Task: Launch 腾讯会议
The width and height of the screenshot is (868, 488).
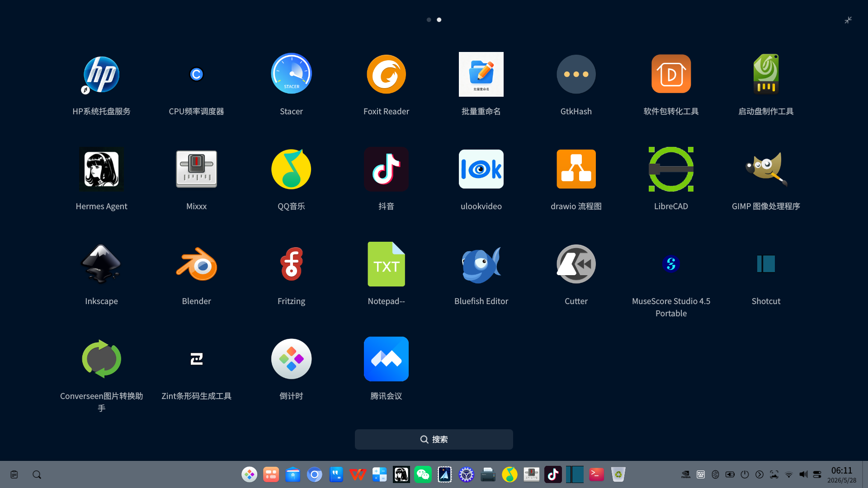Action: (386, 359)
